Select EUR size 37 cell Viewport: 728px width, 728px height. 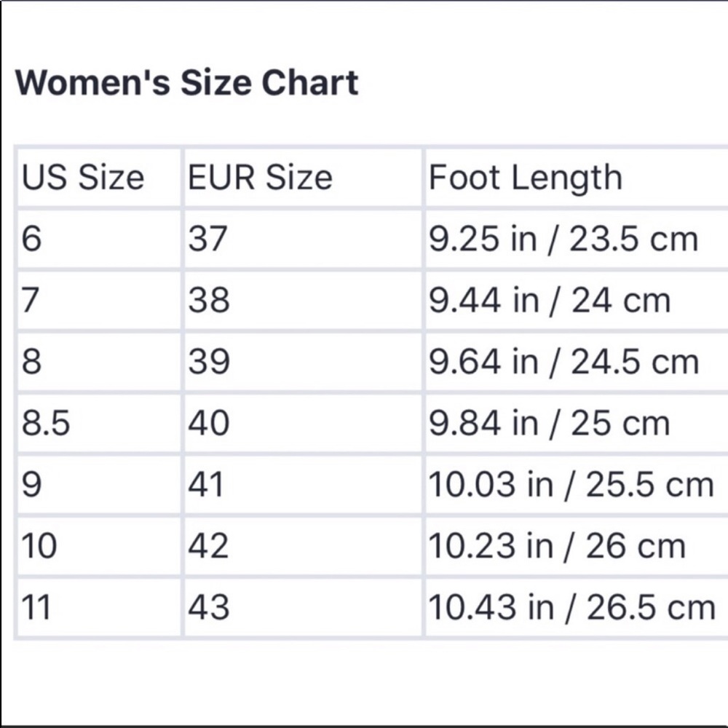point(207,239)
